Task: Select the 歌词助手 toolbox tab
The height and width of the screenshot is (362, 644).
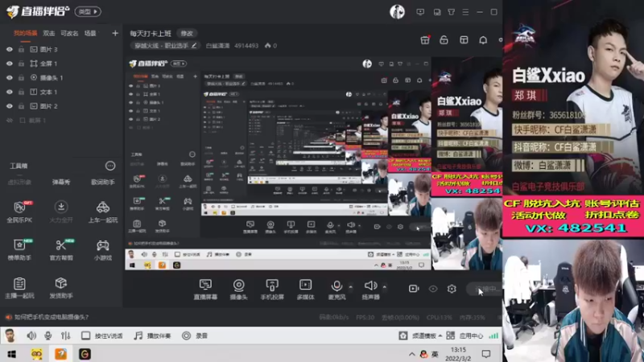Action: [103, 182]
